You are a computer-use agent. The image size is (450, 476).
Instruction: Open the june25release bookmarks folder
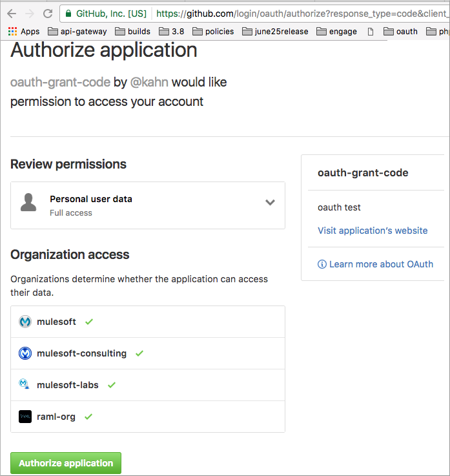(x=274, y=31)
